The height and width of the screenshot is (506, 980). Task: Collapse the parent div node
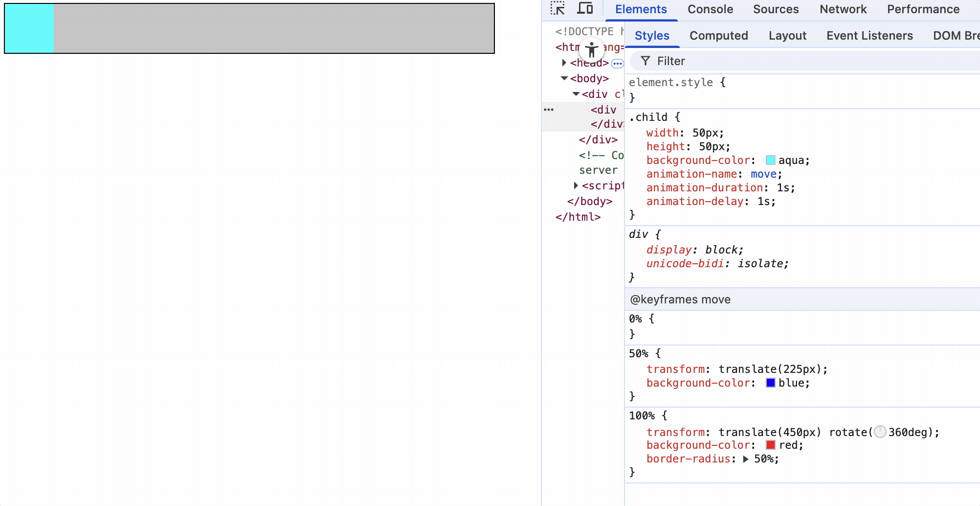tap(576, 94)
